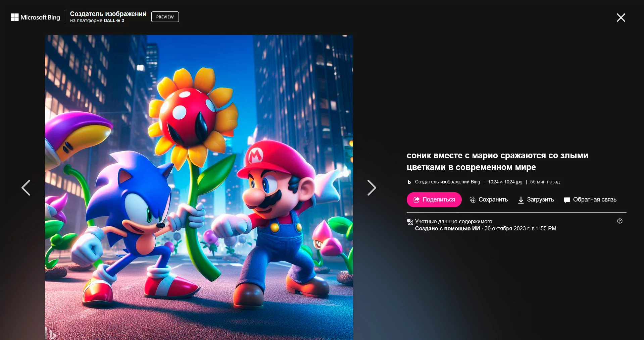Click the Создатель изображений Bing source text
This screenshot has height=340, width=644.
click(x=447, y=182)
